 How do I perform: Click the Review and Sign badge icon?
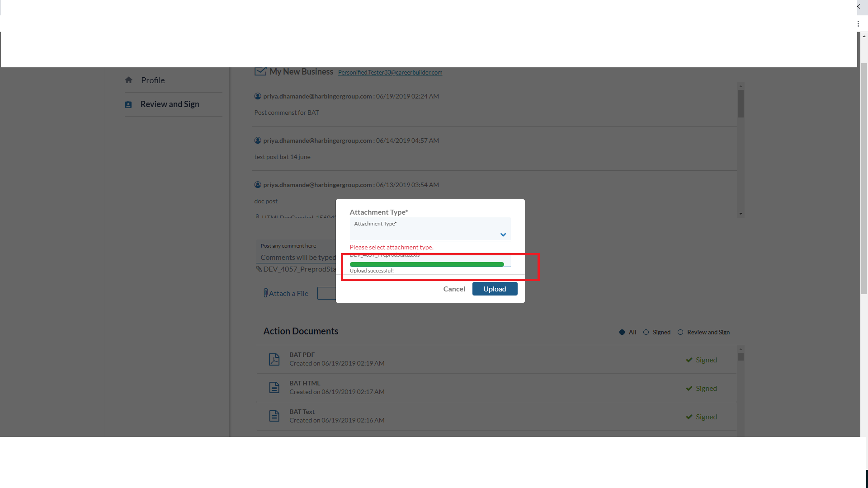pos(128,104)
